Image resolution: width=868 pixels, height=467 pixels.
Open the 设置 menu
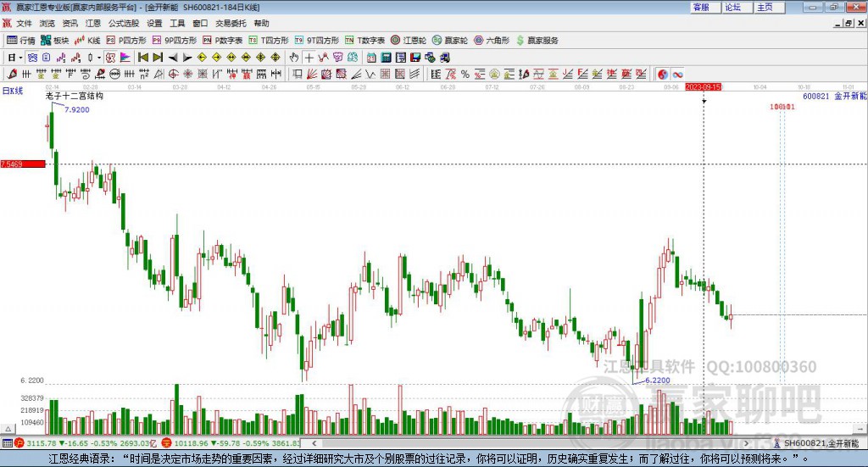pyautogui.click(x=154, y=23)
